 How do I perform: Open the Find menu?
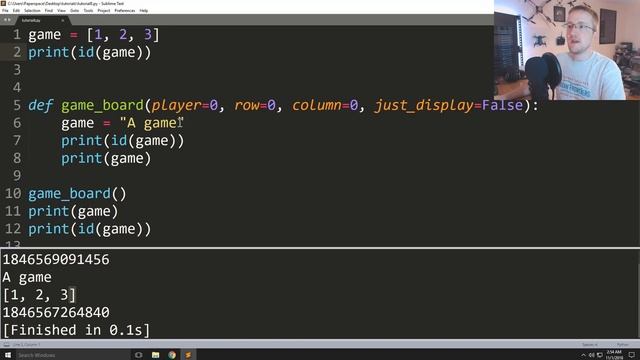[49, 11]
